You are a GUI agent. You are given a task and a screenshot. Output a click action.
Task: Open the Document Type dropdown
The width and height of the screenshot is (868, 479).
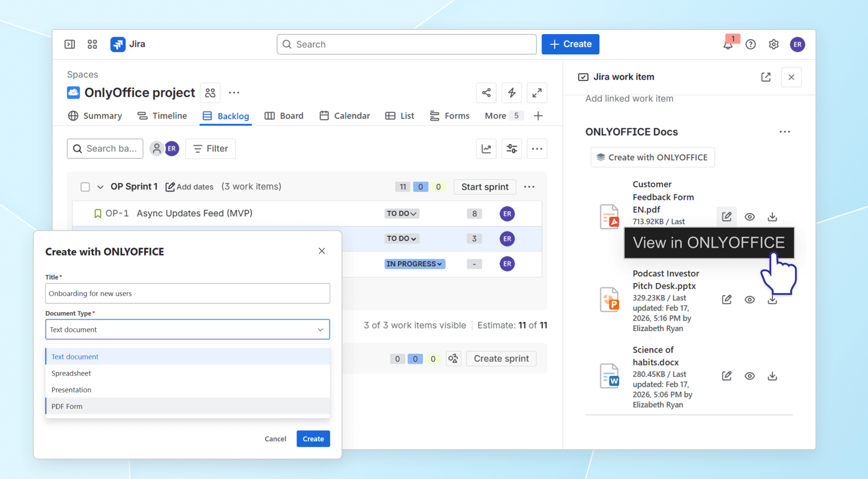pos(187,329)
